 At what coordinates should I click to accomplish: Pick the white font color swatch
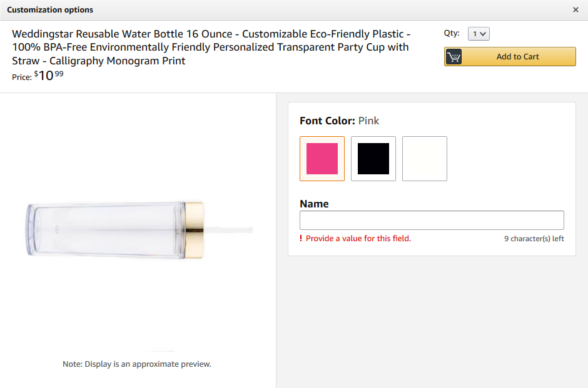click(425, 159)
